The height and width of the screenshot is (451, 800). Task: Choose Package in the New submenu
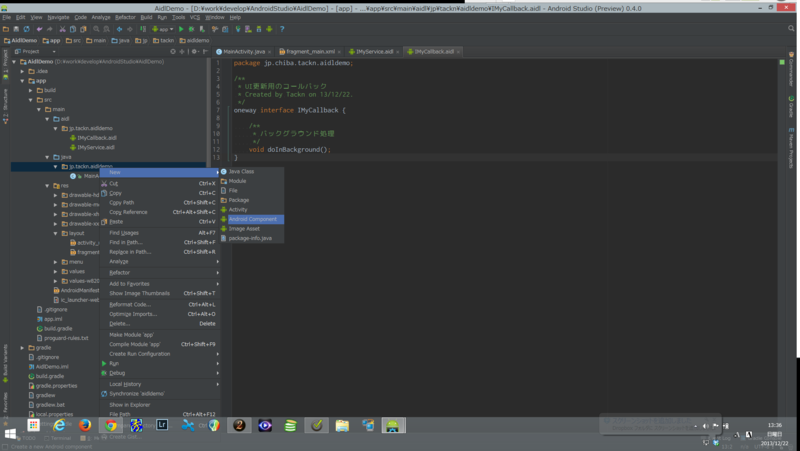(x=252, y=200)
